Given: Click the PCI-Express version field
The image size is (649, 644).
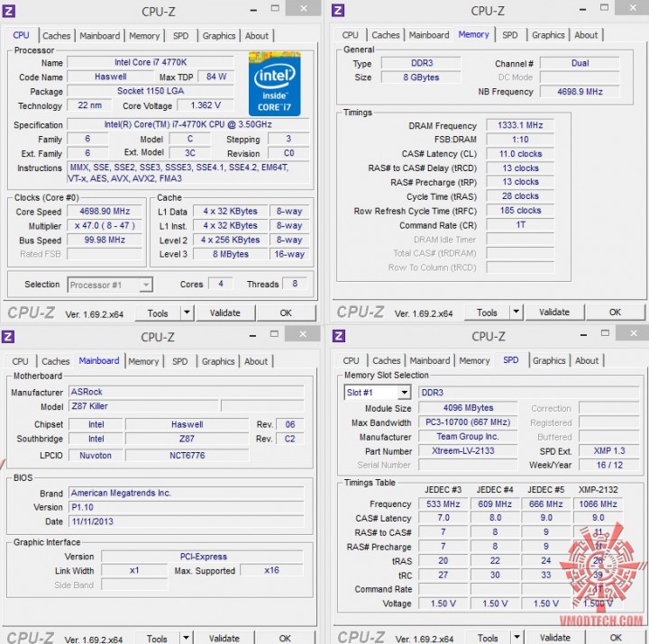Looking at the screenshot, I should 203,557.
